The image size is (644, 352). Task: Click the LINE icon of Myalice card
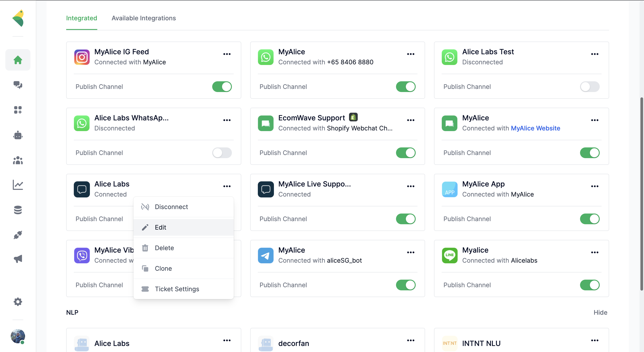pos(449,255)
